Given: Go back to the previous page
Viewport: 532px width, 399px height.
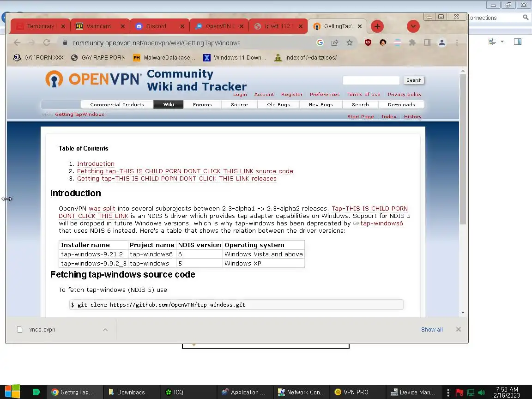Looking at the screenshot, I should point(17,42).
